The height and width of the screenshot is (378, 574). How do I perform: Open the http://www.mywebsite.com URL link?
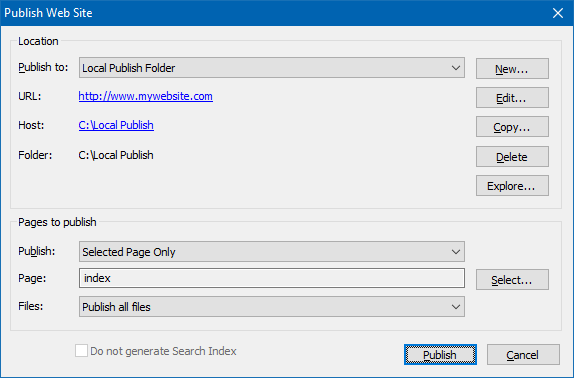coord(146,96)
